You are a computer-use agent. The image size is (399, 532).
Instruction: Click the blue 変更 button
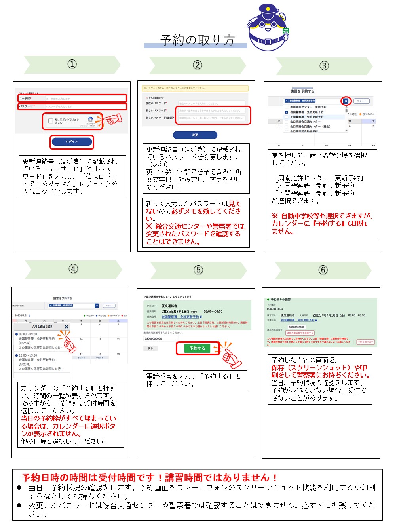[x=195, y=135]
